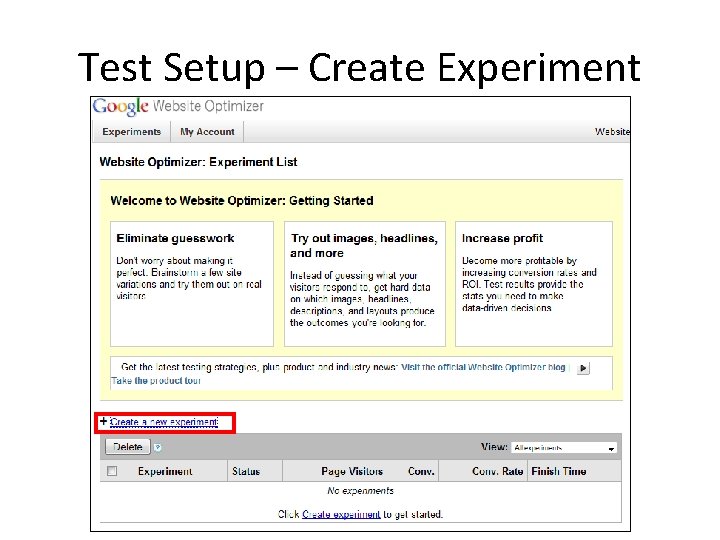Viewport: 720px width, 540px height.
Task: Click the Create experiment link in the empty table
Action: pyautogui.click(x=341, y=514)
